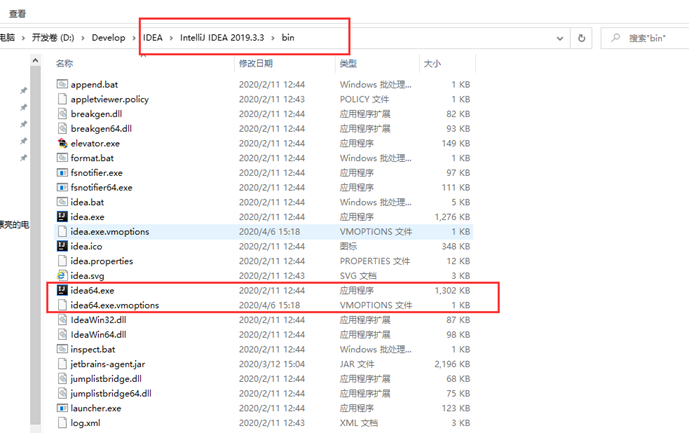689x433 pixels.
Task: Click date 2020/3/12 15:04 cell
Action: [x=272, y=364]
